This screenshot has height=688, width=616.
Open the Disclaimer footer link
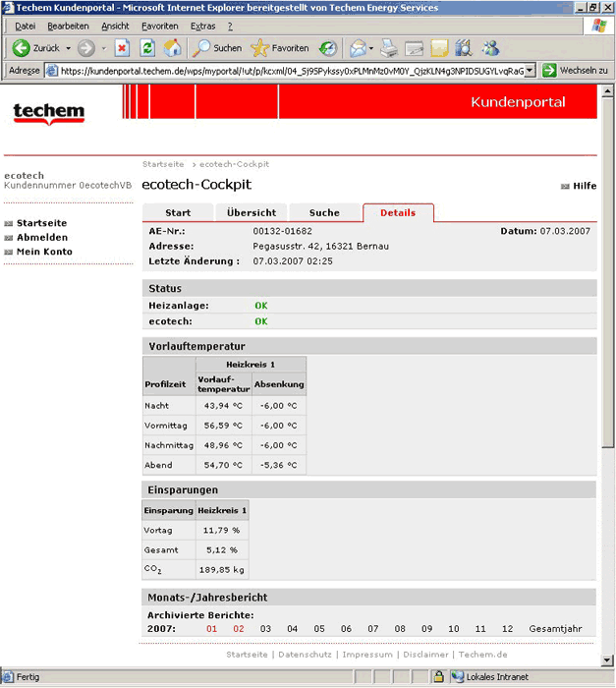pyautogui.click(x=425, y=655)
